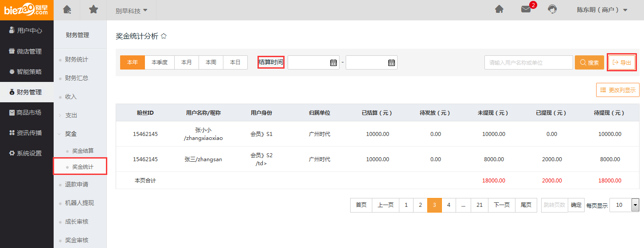The height and width of the screenshot is (248, 644).
Task: Click 更改列显示 button
Action: click(x=617, y=90)
